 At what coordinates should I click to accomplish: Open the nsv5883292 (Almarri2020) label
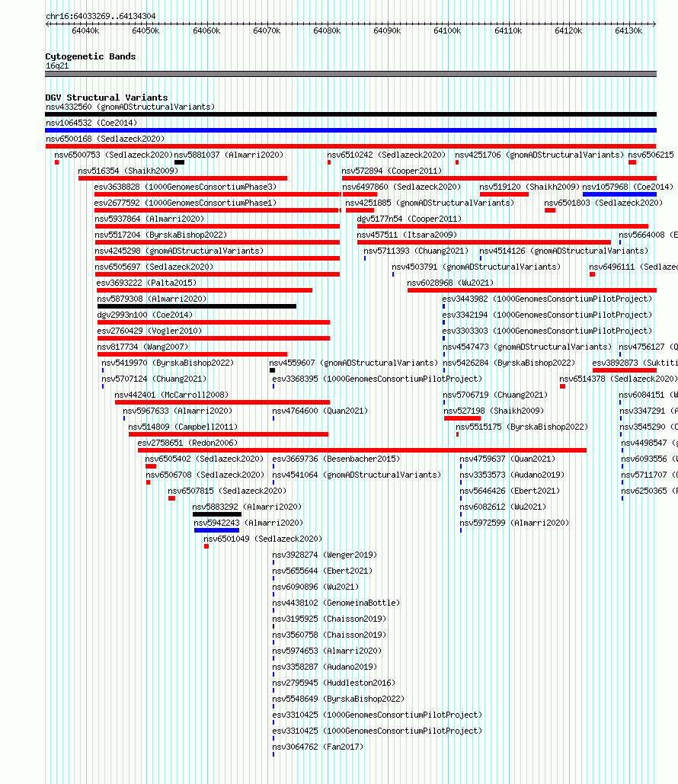(247, 507)
